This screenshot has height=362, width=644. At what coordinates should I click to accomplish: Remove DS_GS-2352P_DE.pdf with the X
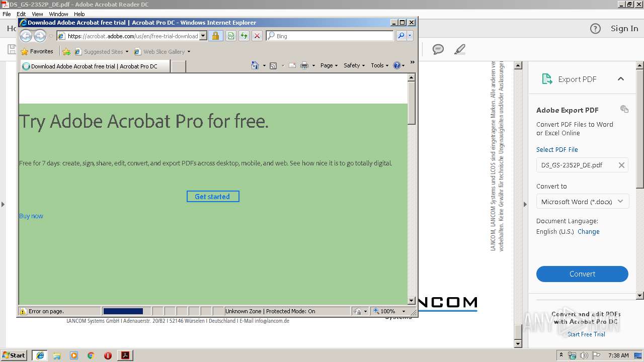(x=621, y=165)
